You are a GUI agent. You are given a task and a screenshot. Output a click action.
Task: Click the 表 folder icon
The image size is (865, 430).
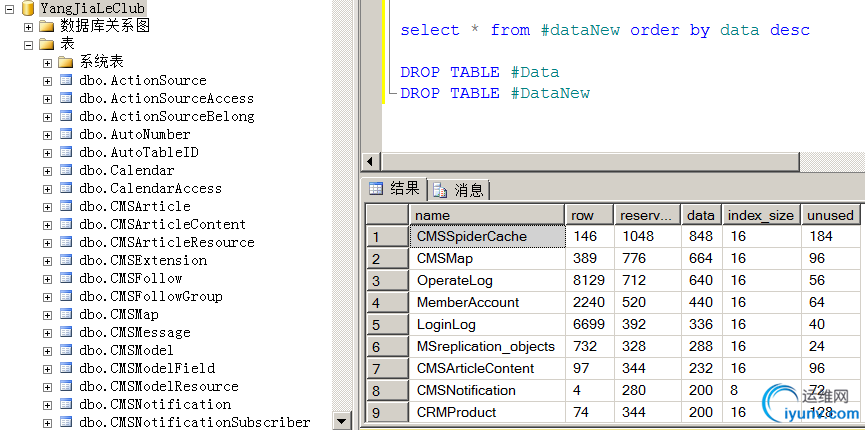[47, 44]
